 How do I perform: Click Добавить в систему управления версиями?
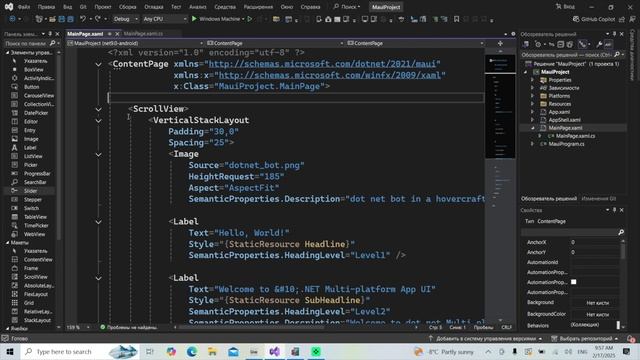[x=486, y=338]
